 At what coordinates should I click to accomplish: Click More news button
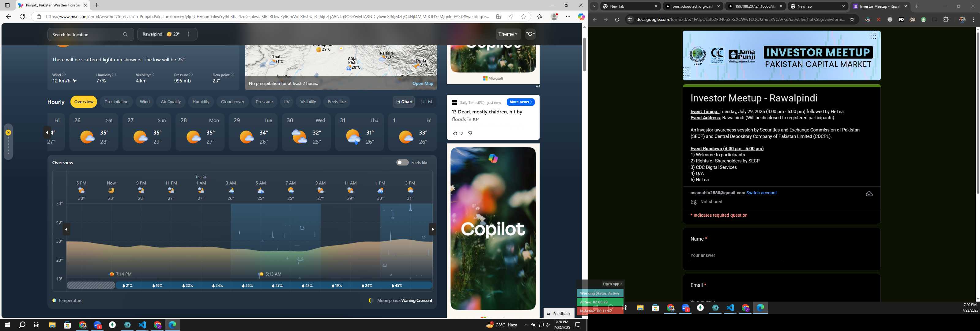(520, 102)
